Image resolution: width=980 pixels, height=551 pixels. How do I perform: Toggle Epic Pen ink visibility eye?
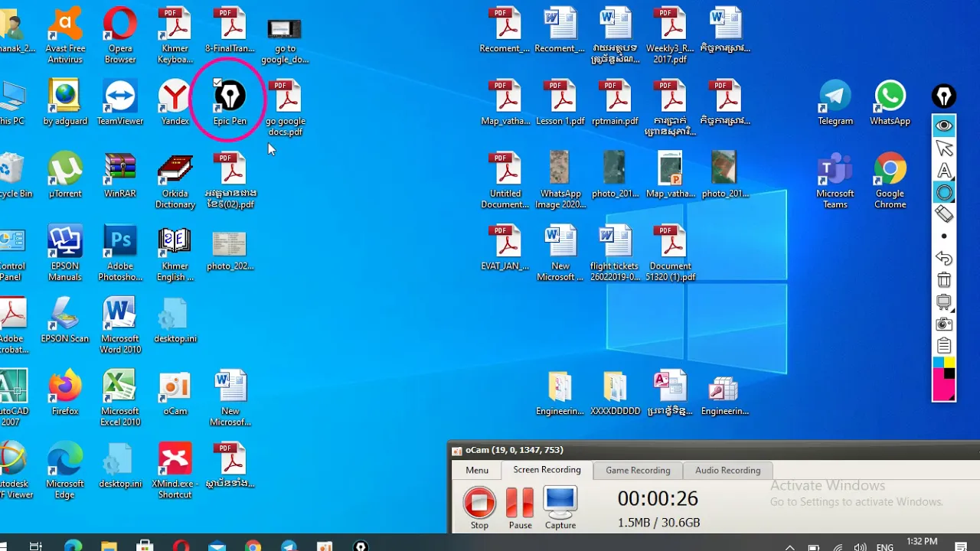point(944,126)
